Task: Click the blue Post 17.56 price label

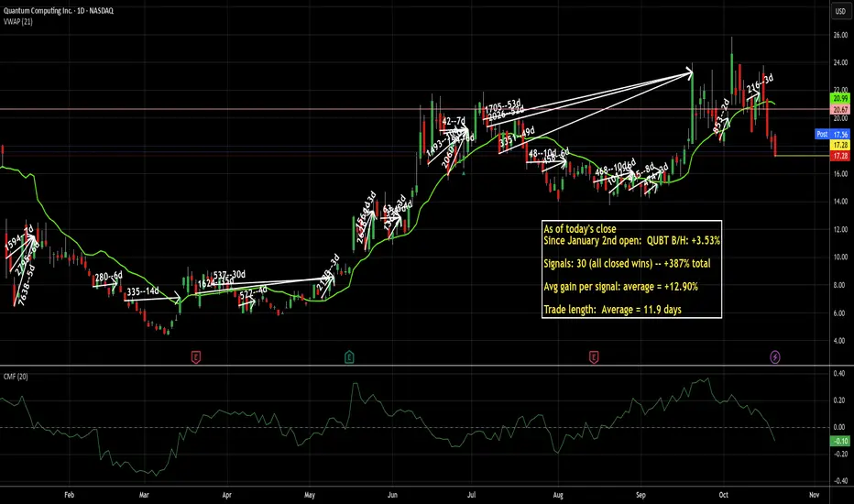Action: (x=832, y=134)
